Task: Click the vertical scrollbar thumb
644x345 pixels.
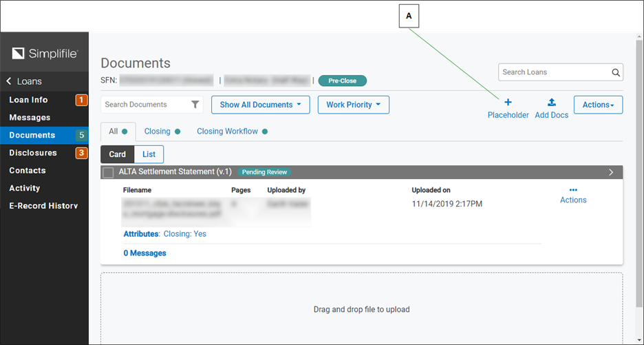Action: tap(639, 173)
